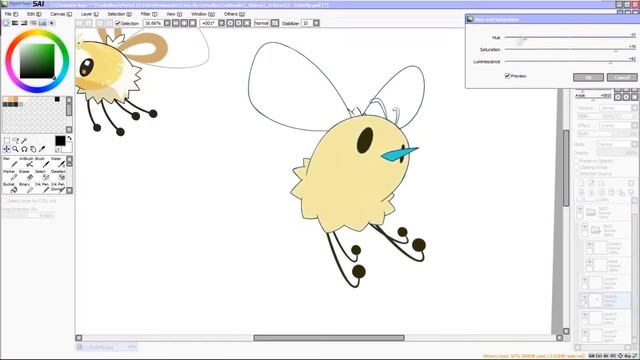640x360 pixels.
Task: Open the Layer menu
Action: point(89,14)
